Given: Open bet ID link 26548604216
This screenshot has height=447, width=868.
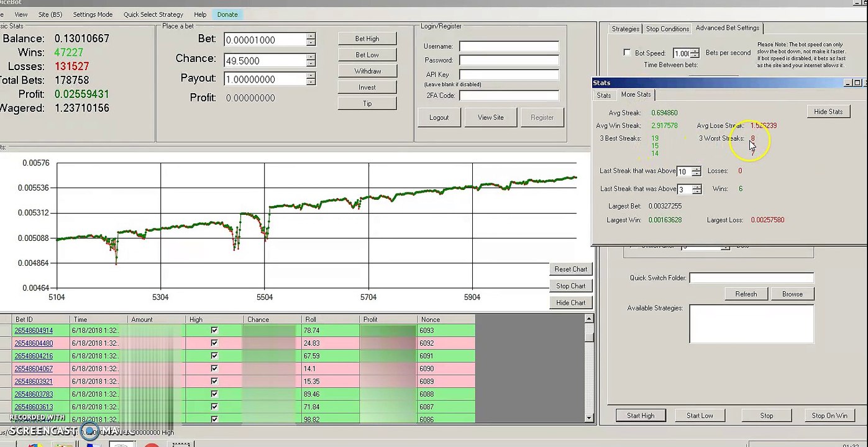Looking at the screenshot, I should (x=34, y=356).
